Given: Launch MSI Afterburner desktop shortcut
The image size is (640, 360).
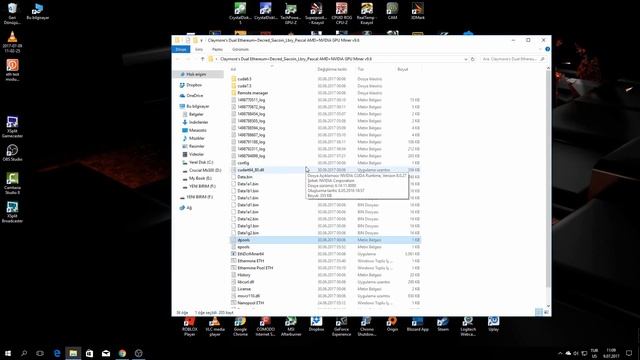Looking at the screenshot, I should 291,326.
